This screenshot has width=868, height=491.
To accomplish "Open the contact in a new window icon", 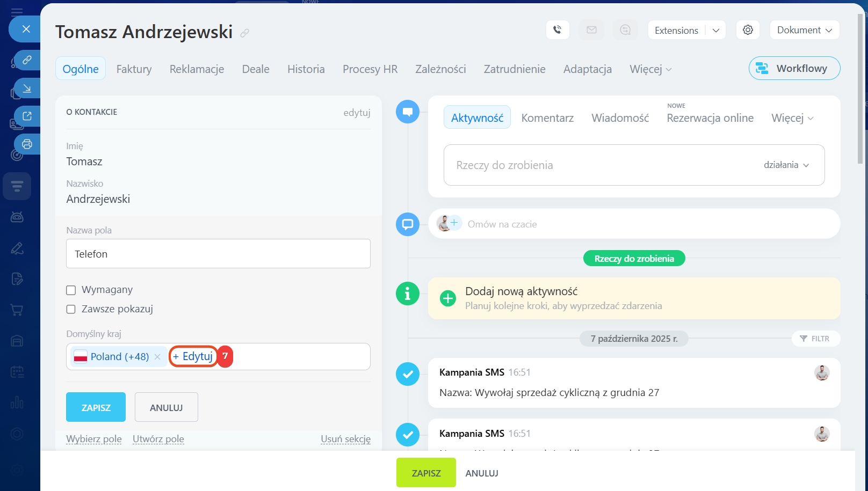I will 27,116.
